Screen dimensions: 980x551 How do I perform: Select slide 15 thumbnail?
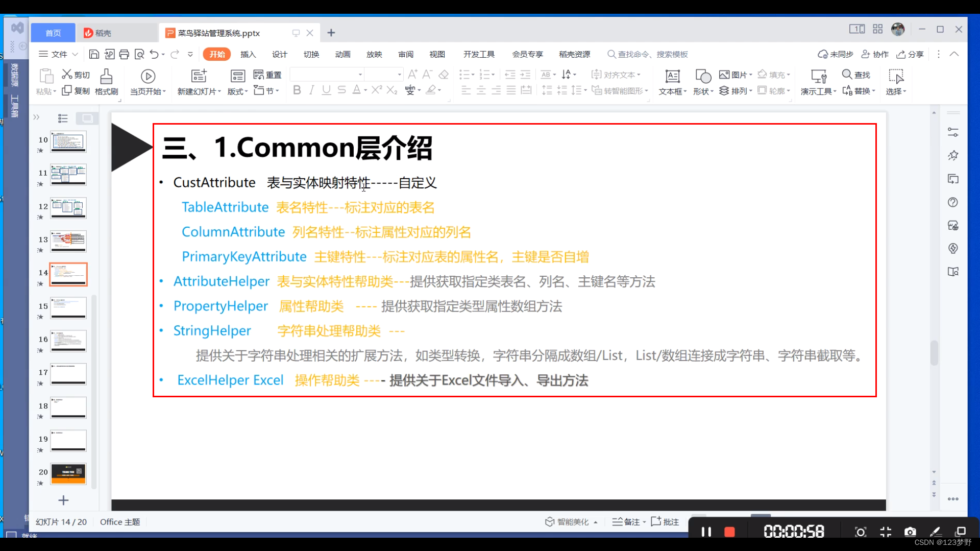pos(68,307)
